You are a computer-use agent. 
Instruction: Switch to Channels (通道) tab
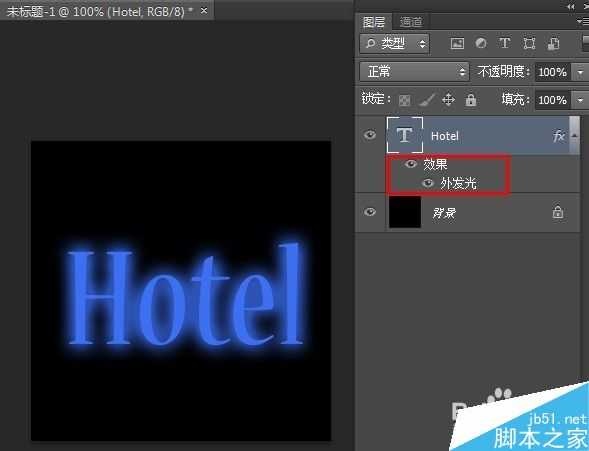point(411,22)
